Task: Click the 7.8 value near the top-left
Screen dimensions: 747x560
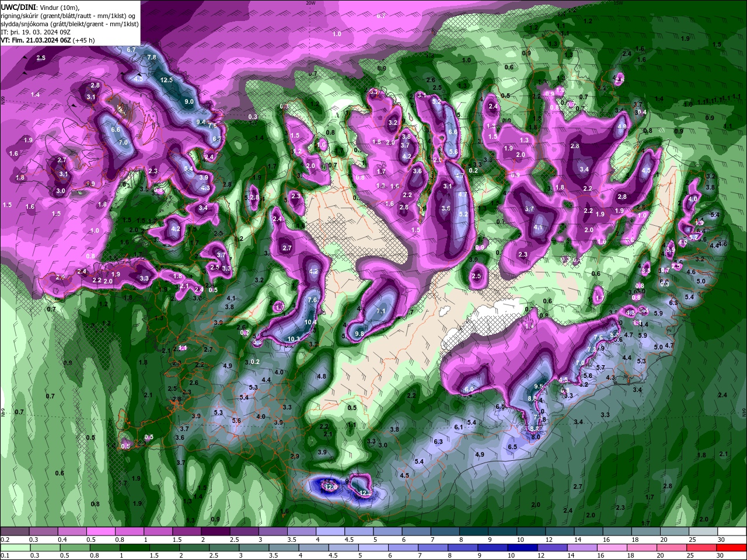Action: (152, 57)
